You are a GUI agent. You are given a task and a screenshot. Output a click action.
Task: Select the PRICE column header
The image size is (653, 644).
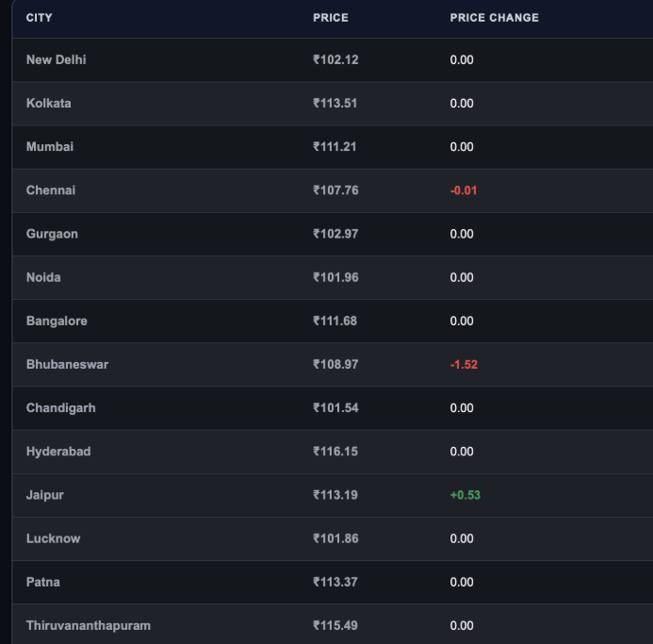pyautogui.click(x=331, y=18)
